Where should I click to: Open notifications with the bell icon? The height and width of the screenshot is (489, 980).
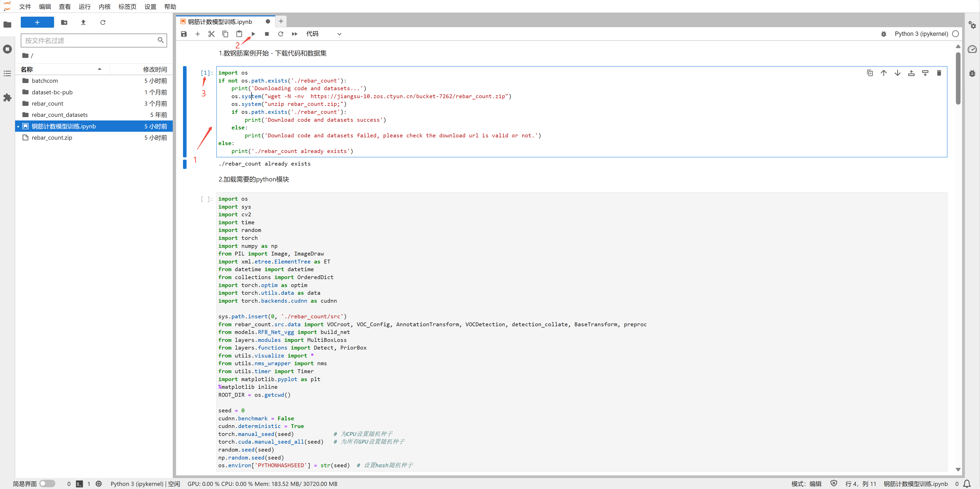pyautogui.click(x=967, y=484)
